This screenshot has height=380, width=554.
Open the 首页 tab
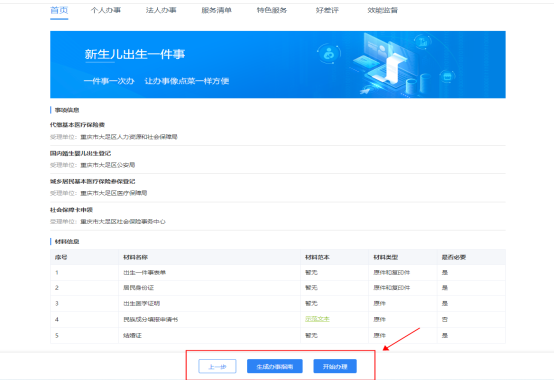click(x=59, y=10)
